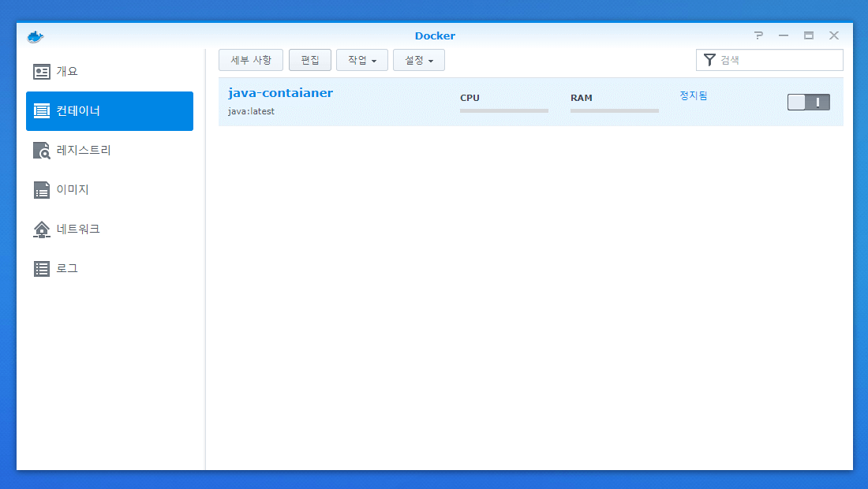This screenshot has width=868, height=489.
Task: Click the java:latest image label
Action: coord(251,111)
